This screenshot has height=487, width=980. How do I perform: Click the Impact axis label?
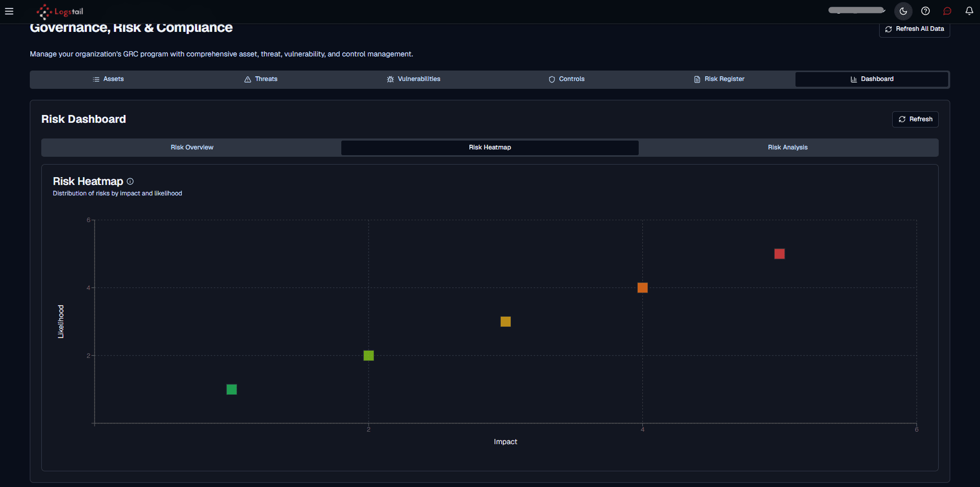coord(505,442)
